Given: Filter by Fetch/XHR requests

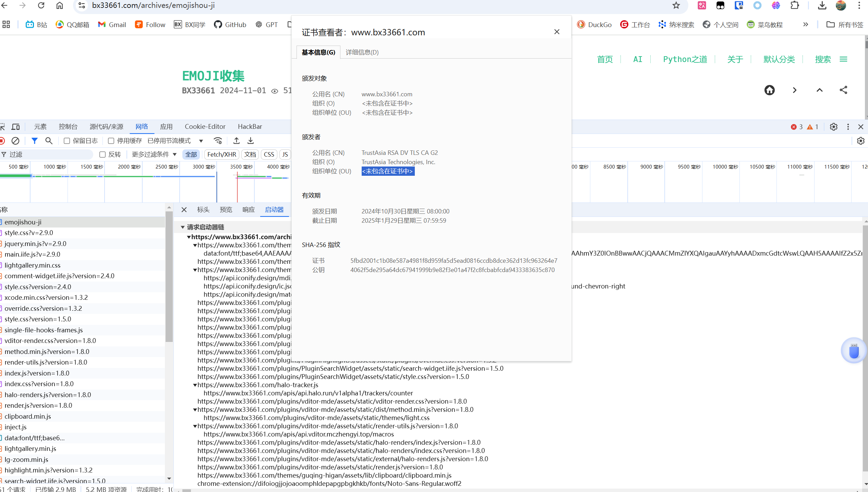Looking at the screenshot, I should coord(222,155).
